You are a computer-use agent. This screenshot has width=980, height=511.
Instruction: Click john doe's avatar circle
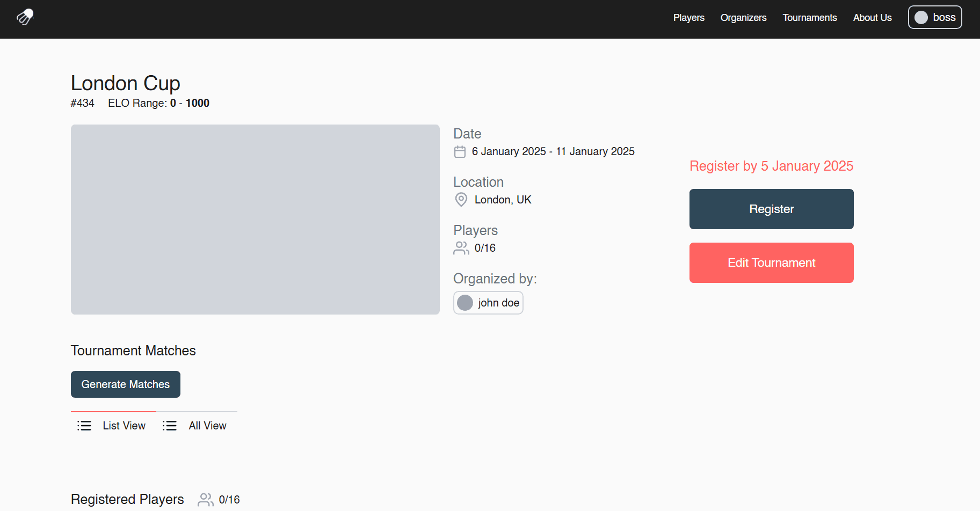[x=464, y=302]
